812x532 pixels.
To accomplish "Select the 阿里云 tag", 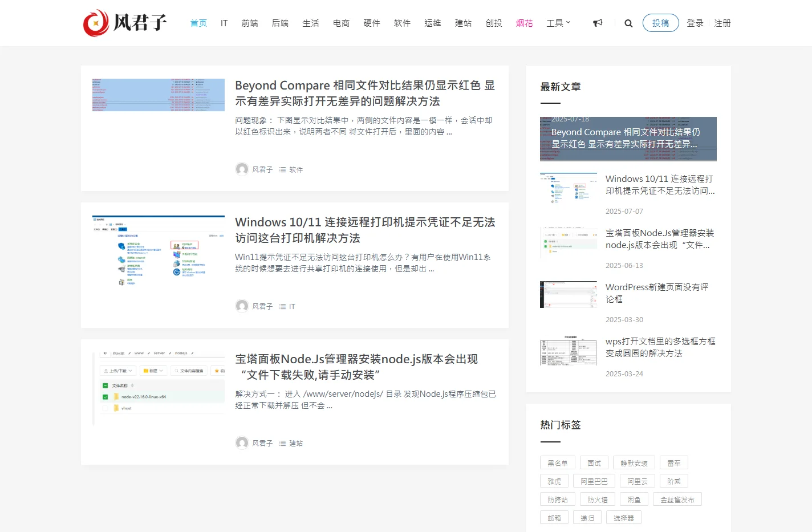I will tap(638, 481).
